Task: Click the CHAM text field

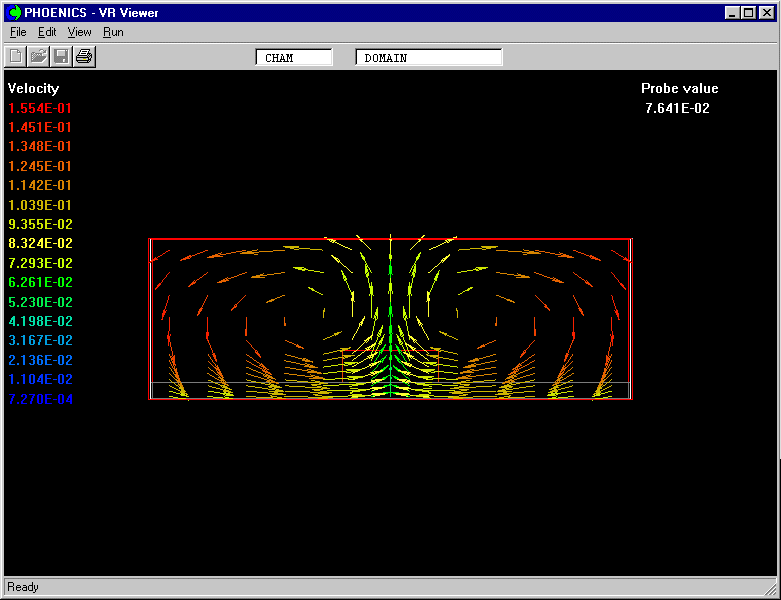Action: click(x=294, y=58)
